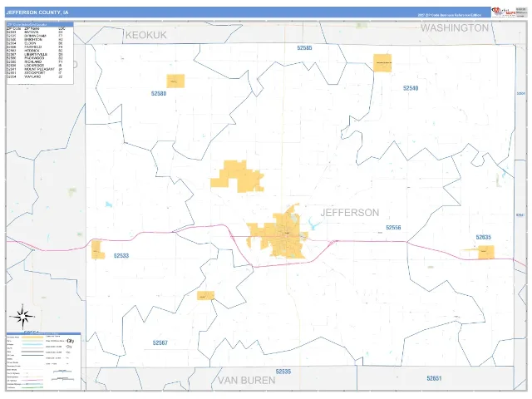Select the compass rose symbol
532x399 pixels.
coord(22,317)
